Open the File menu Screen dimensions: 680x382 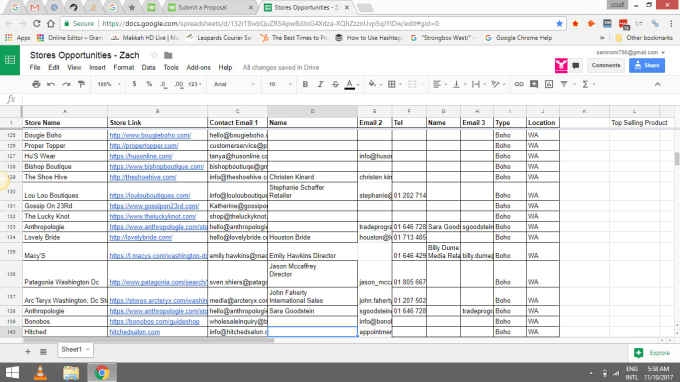(x=35, y=68)
